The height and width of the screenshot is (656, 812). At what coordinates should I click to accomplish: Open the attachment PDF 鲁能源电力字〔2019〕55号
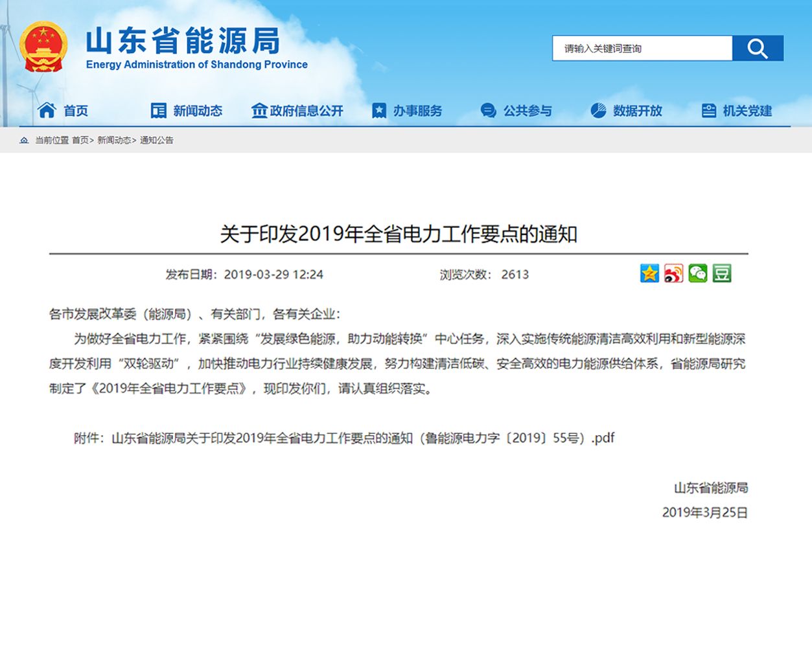pyautogui.click(x=363, y=438)
